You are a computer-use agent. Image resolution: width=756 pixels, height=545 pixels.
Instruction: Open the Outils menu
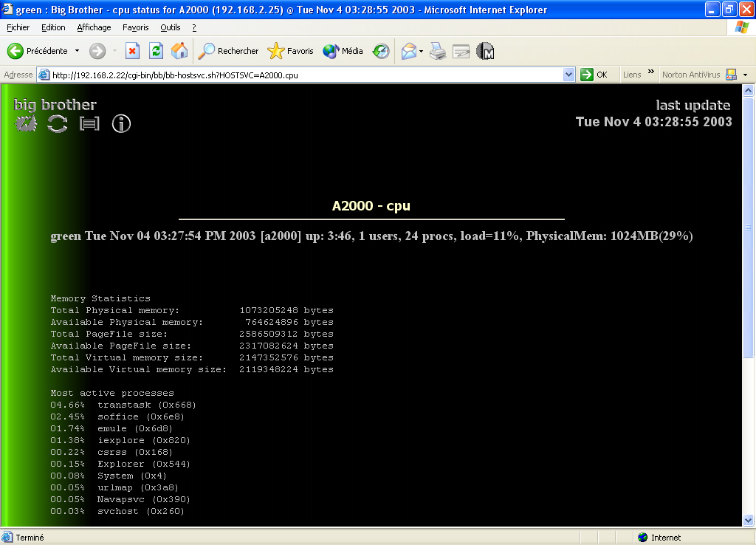171,27
